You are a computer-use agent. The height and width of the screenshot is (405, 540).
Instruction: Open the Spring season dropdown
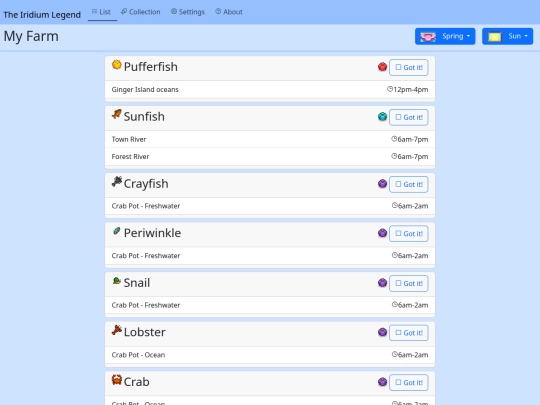click(445, 37)
